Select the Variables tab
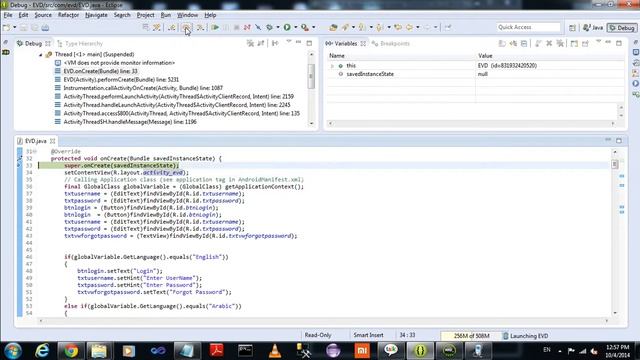Screen dimensions: 640x360 click(x=345, y=43)
